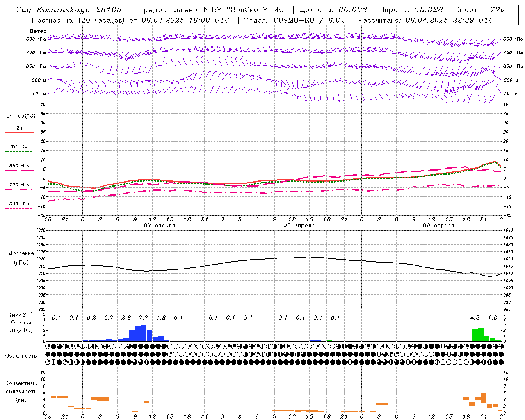
Task: Click the Рассчитано 06.04.2025 22:39 UTC text
Action: click(426, 20)
